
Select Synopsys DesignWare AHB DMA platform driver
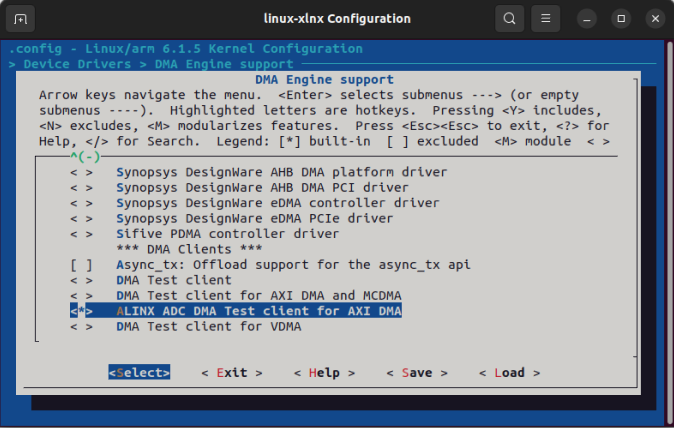coord(282,172)
